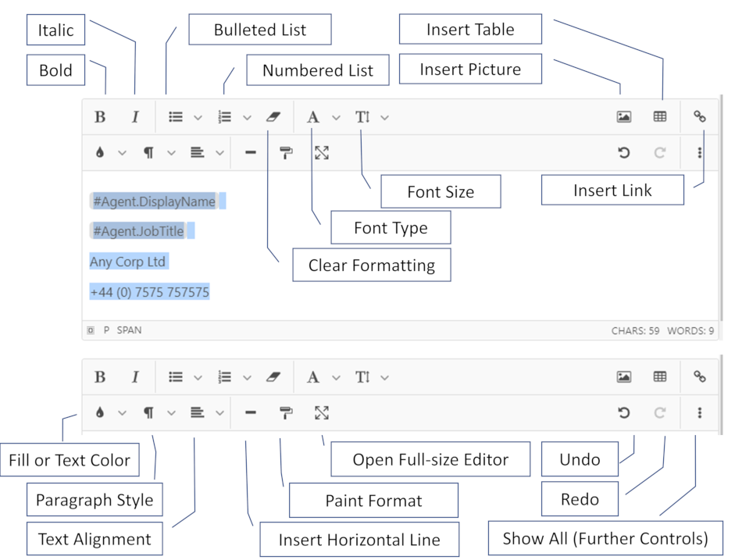Insert a picture using the upper editor toolbar
Viewport: 735px width, 560px height.
[623, 116]
